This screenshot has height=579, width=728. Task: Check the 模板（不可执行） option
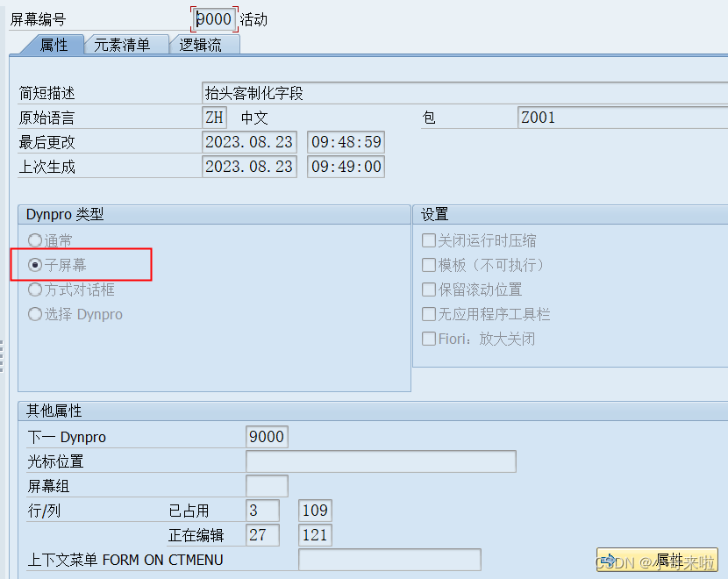click(x=429, y=264)
